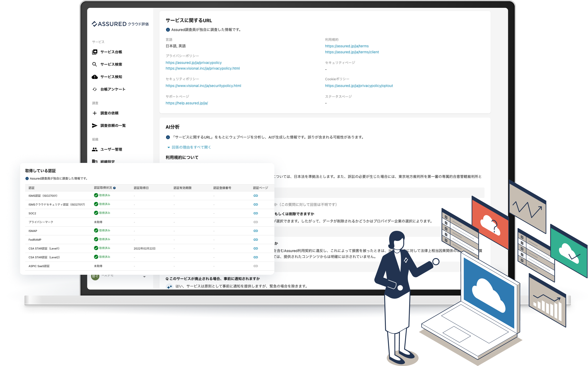Click the ユーザー管理 people icon
The height and width of the screenshot is (366, 588).
click(x=95, y=149)
